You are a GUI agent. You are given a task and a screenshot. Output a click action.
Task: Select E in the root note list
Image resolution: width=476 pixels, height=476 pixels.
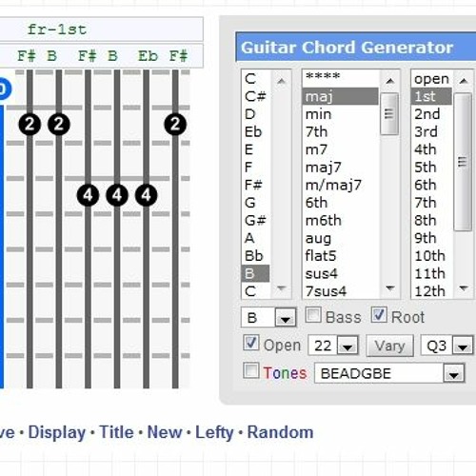[255, 149]
